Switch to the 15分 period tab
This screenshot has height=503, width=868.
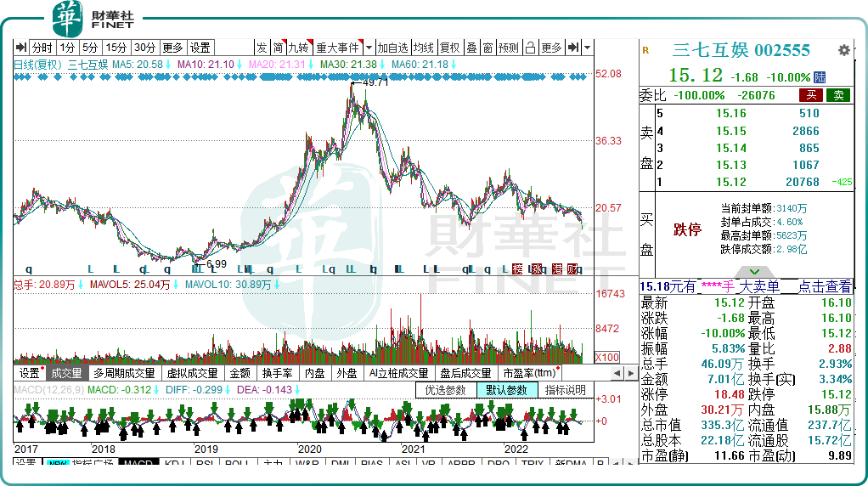[x=116, y=48]
